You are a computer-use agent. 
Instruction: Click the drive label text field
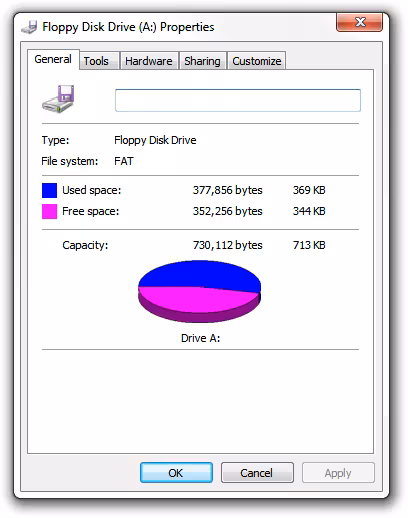click(x=238, y=100)
